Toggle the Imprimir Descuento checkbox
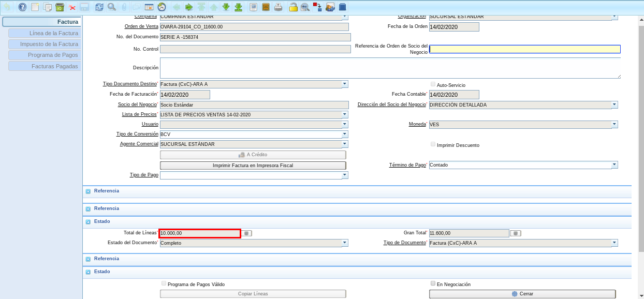 433,145
